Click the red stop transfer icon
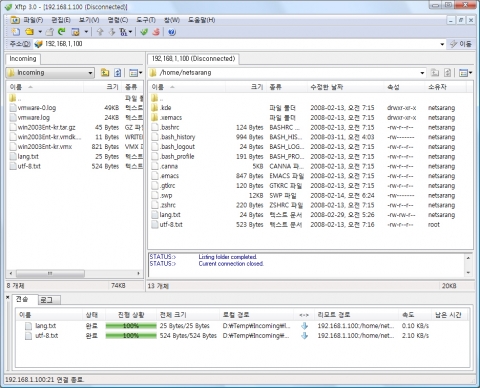Image resolution: width=480 pixels, height=388 pixels. click(x=156, y=32)
